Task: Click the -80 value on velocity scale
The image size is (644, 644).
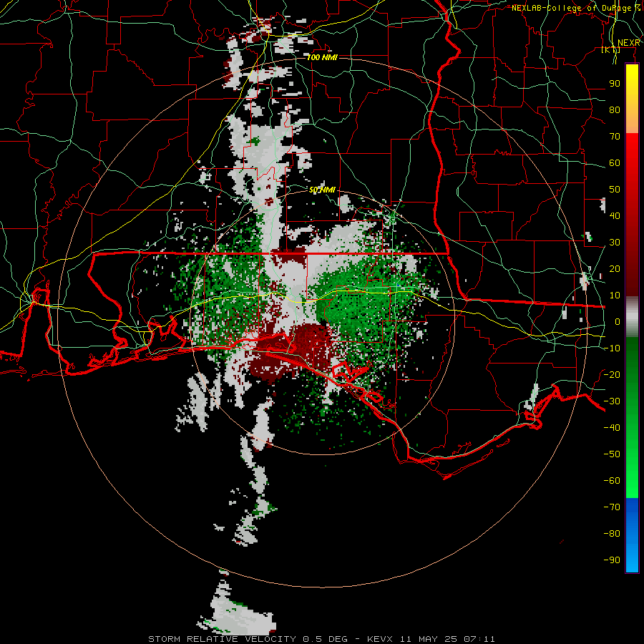Action: coord(612,534)
